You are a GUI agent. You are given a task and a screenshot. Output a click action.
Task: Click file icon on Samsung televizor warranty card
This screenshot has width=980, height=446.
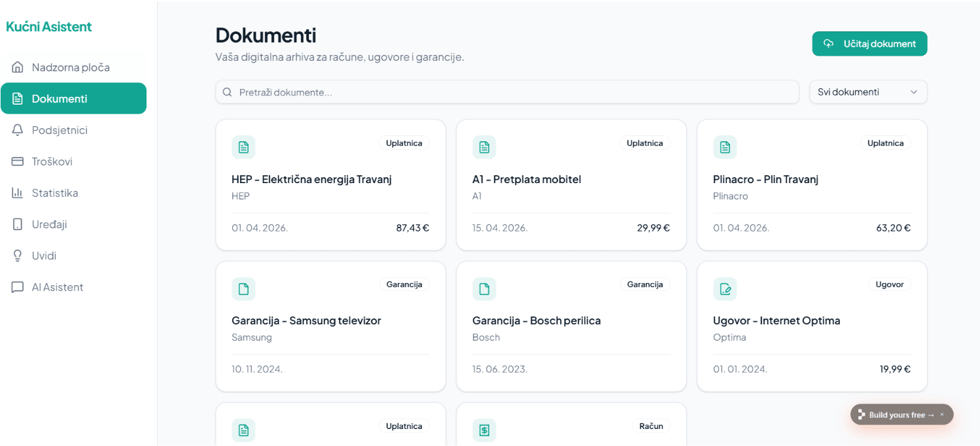click(x=243, y=289)
